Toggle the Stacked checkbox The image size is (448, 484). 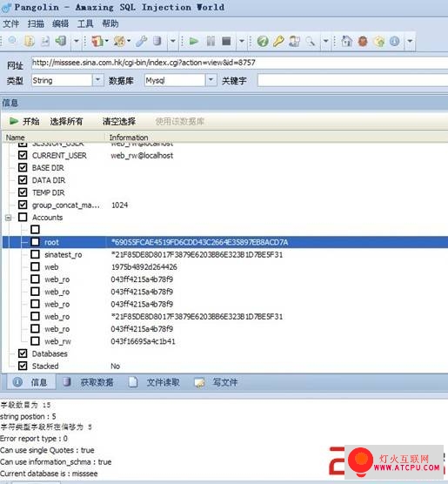23,366
